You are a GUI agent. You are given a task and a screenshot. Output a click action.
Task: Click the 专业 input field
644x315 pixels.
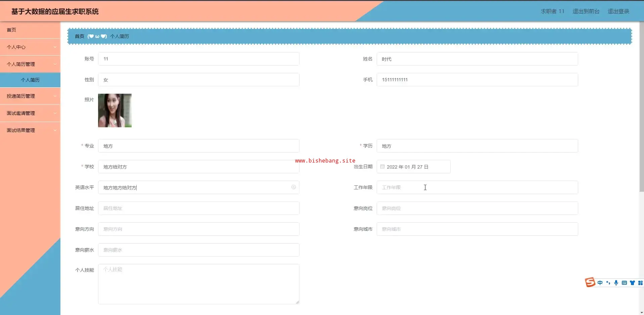tap(198, 146)
